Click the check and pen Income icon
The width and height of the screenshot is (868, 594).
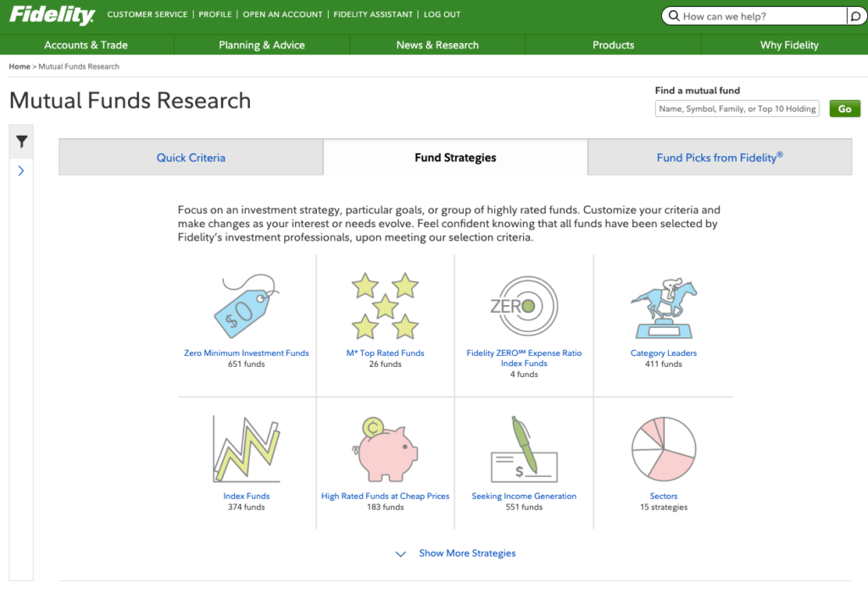[x=524, y=448]
